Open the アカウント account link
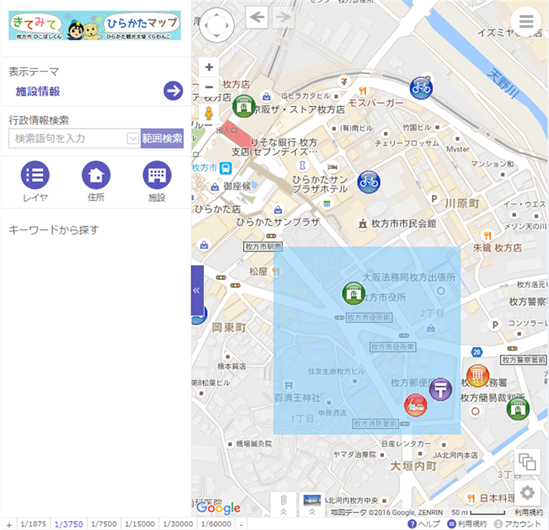Viewport: 549px width, 530px height. (x=517, y=524)
